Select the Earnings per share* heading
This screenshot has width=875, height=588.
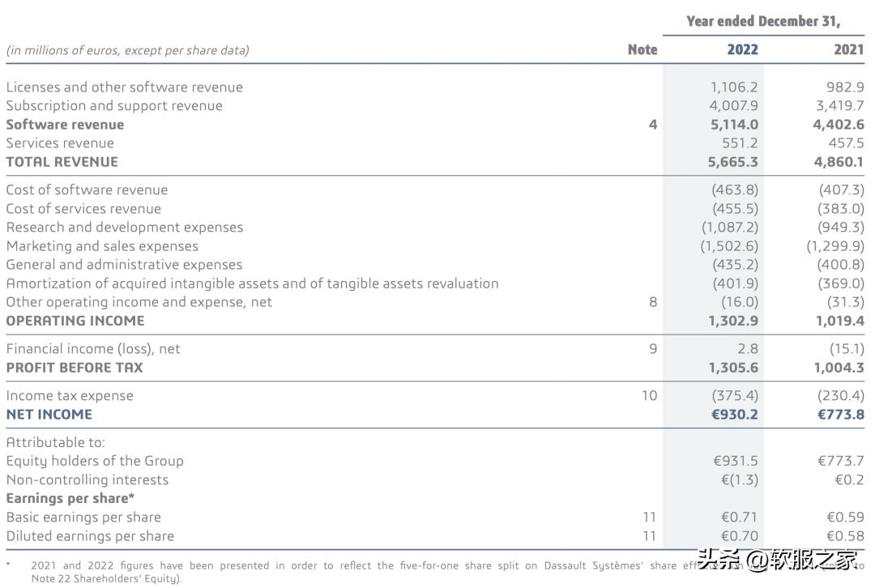[70, 498]
